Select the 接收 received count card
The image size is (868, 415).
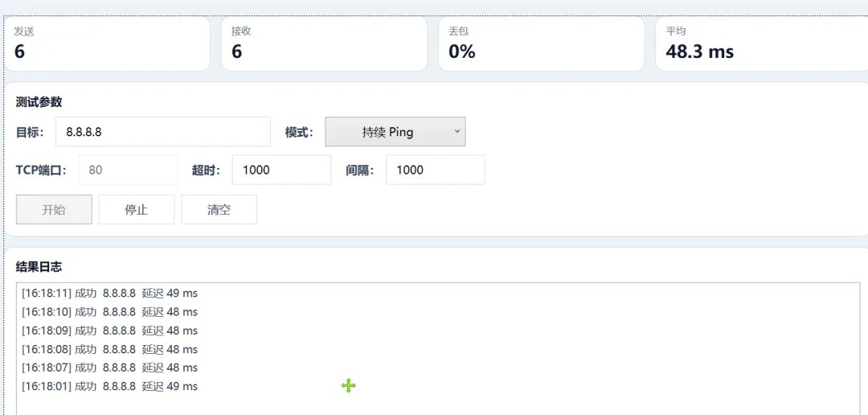(324, 43)
